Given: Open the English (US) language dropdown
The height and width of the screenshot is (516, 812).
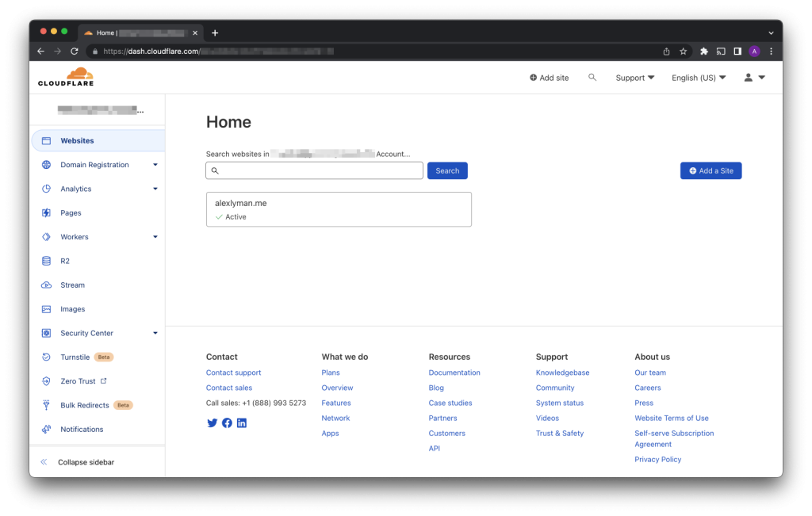Looking at the screenshot, I should click(698, 78).
